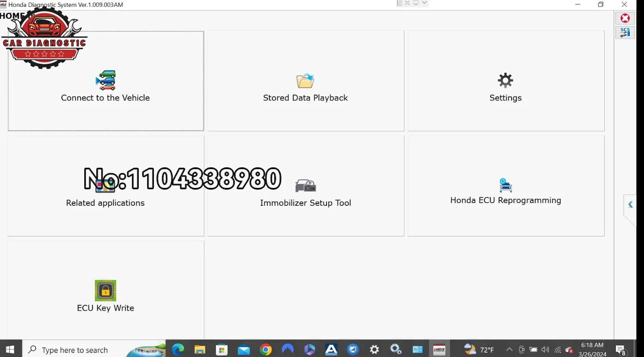Image resolution: width=644 pixels, height=357 pixels.
Task: Launch the Immobilizer Setup Tool
Action: pos(305,186)
